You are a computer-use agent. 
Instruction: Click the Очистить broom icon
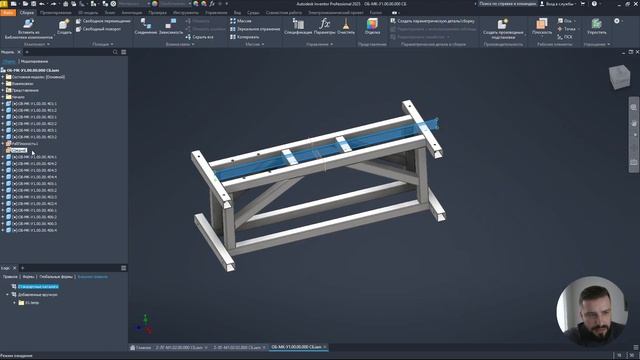click(346, 27)
